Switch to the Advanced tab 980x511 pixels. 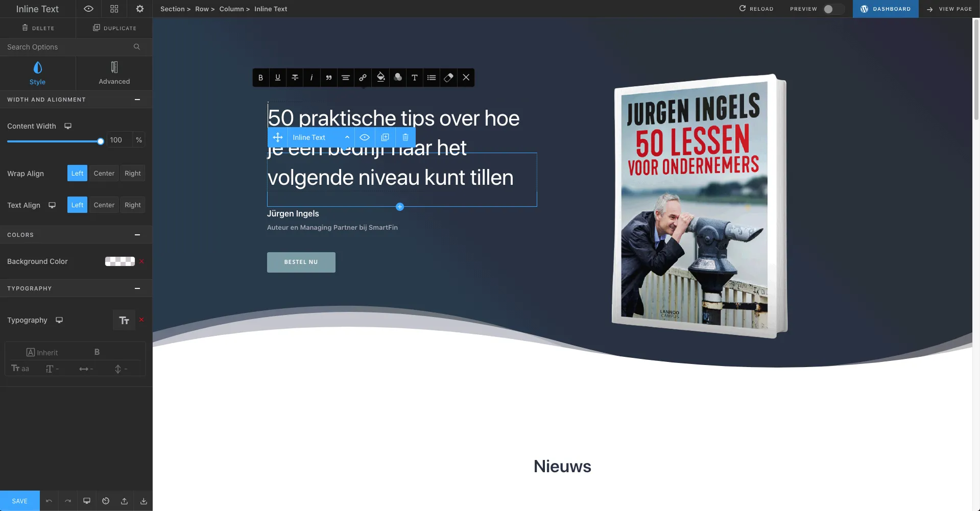(114, 74)
